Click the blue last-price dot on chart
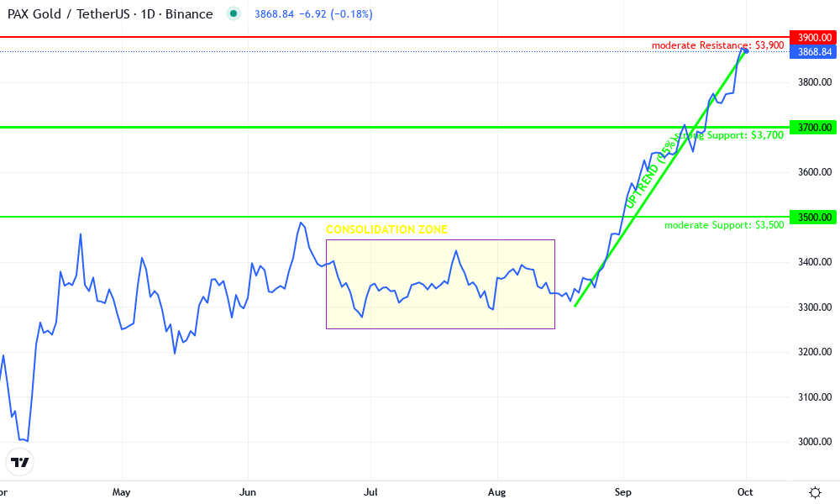Viewport: 840px width, 504px height. tap(745, 51)
